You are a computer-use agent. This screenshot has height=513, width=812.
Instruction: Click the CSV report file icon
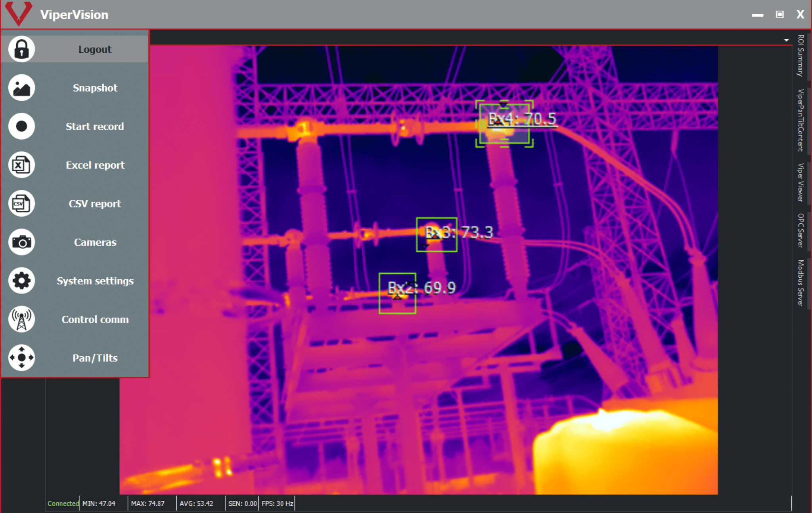click(x=22, y=204)
